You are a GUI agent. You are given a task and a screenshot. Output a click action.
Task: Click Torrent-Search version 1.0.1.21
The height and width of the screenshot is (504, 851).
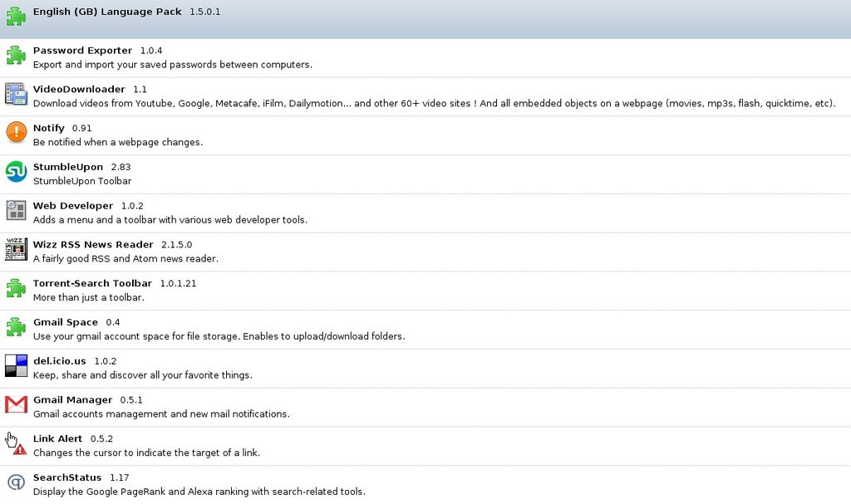(178, 284)
